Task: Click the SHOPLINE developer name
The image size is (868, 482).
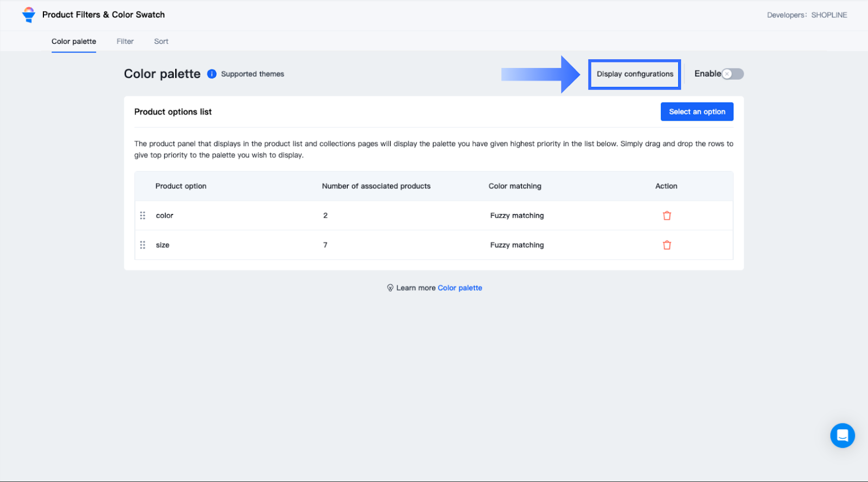Action: [829, 15]
